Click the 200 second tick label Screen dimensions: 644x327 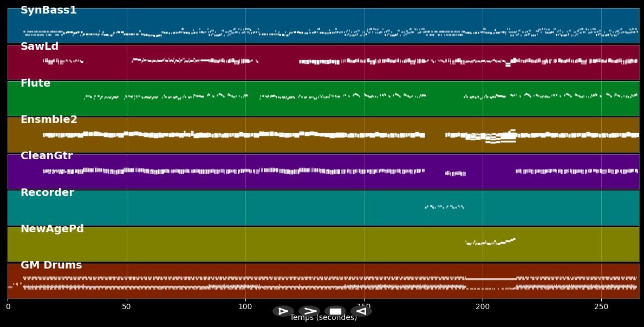483,307
